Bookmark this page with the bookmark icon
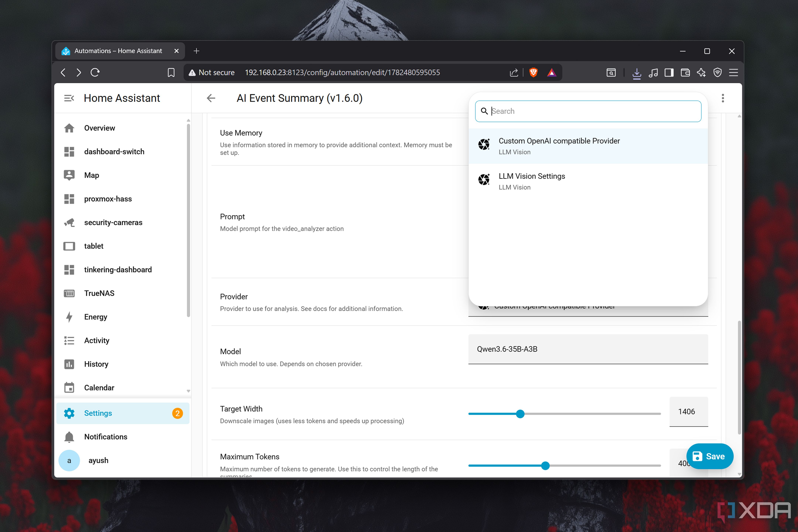The height and width of the screenshot is (532, 798). [171, 73]
